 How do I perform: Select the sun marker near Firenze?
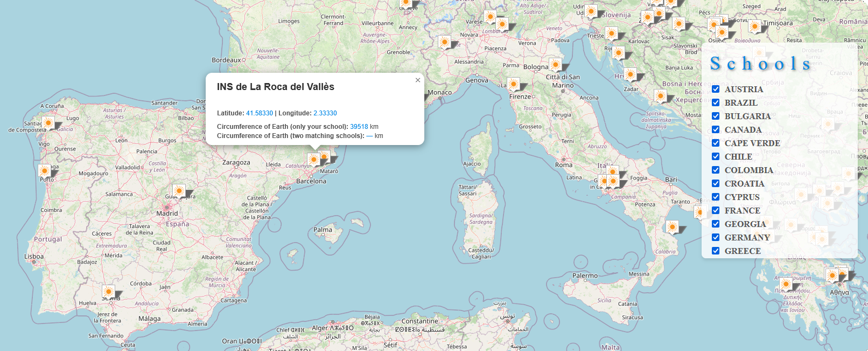(514, 84)
